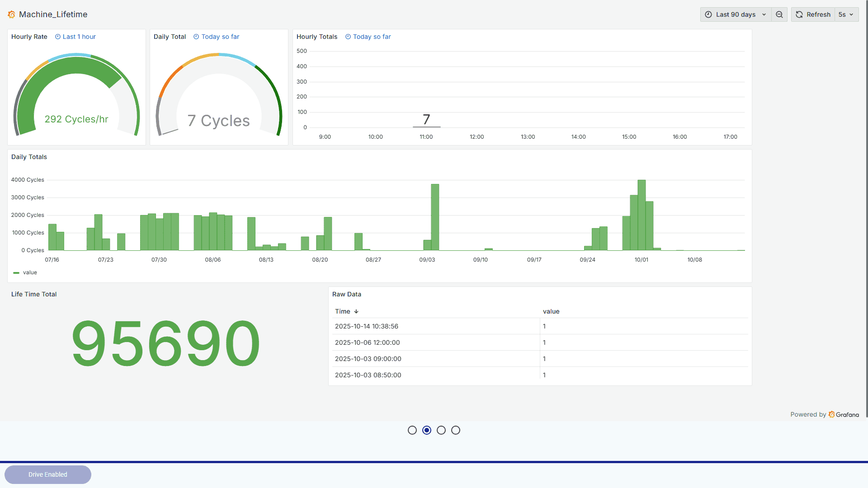Click the Hourly Totals panel clock icon
Image resolution: width=868 pixels, height=488 pixels.
348,37
